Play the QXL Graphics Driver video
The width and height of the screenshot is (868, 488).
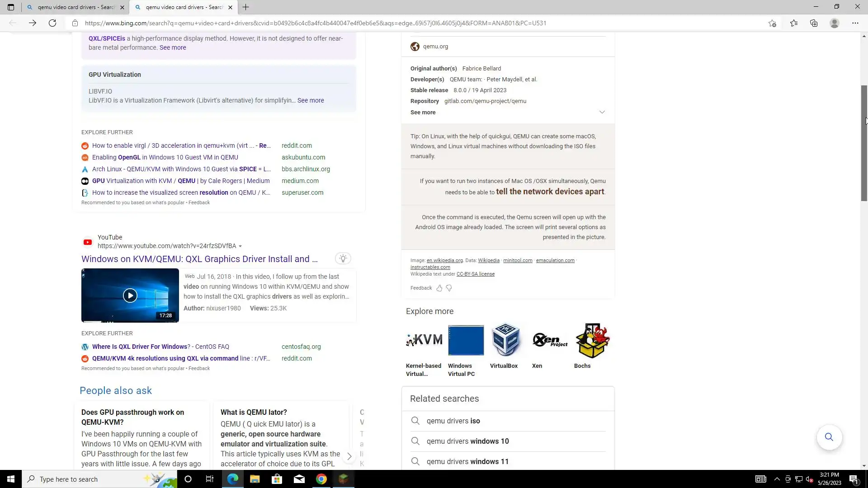pyautogui.click(x=130, y=296)
